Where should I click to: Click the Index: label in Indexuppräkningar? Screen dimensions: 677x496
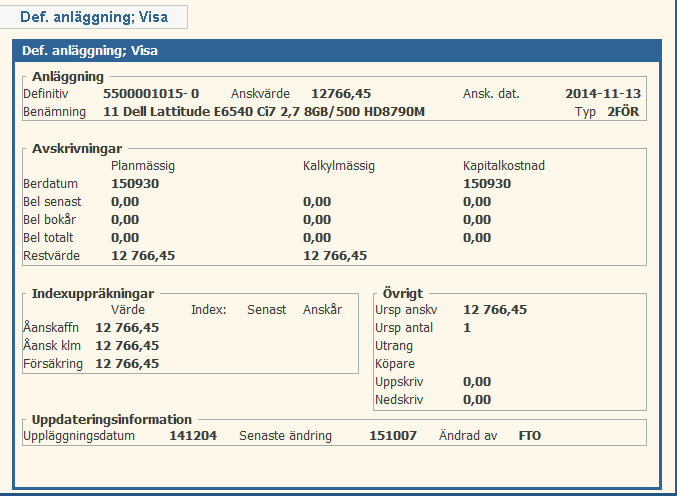pyautogui.click(x=209, y=310)
